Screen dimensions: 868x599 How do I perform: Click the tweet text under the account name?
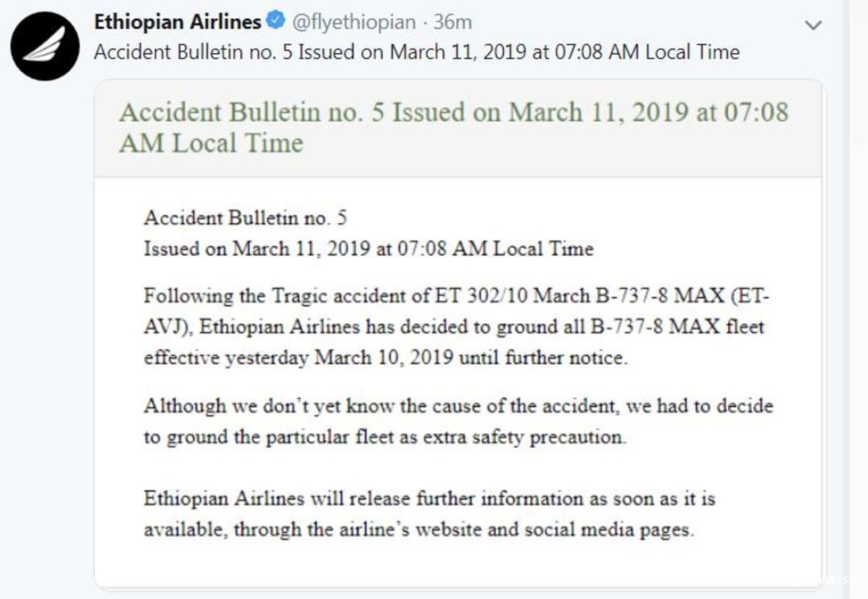416,52
